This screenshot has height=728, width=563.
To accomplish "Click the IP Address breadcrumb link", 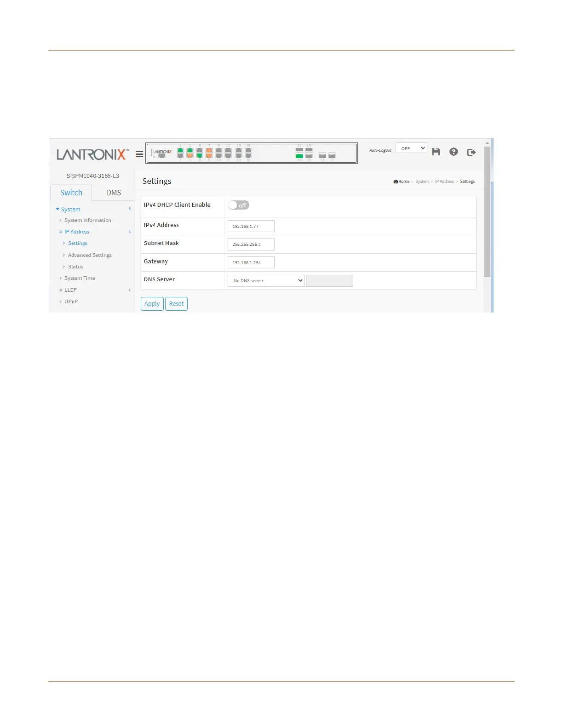I will click(x=444, y=182).
